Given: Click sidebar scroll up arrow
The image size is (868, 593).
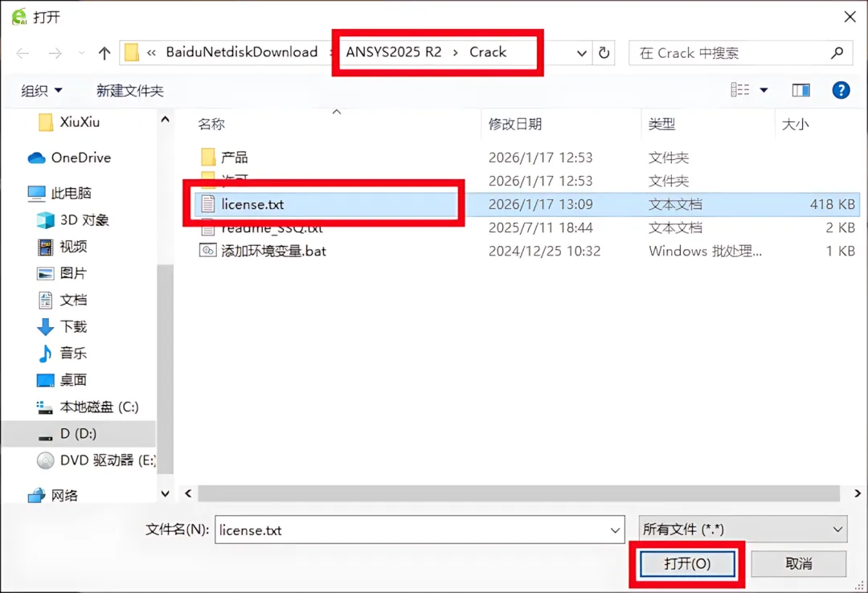Looking at the screenshot, I should tap(165, 119).
